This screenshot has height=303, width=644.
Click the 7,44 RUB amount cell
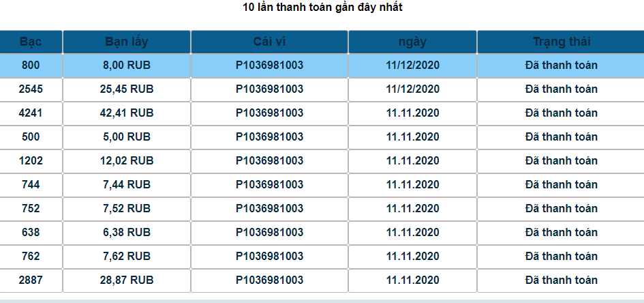pyautogui.click(x=127, y=185)
